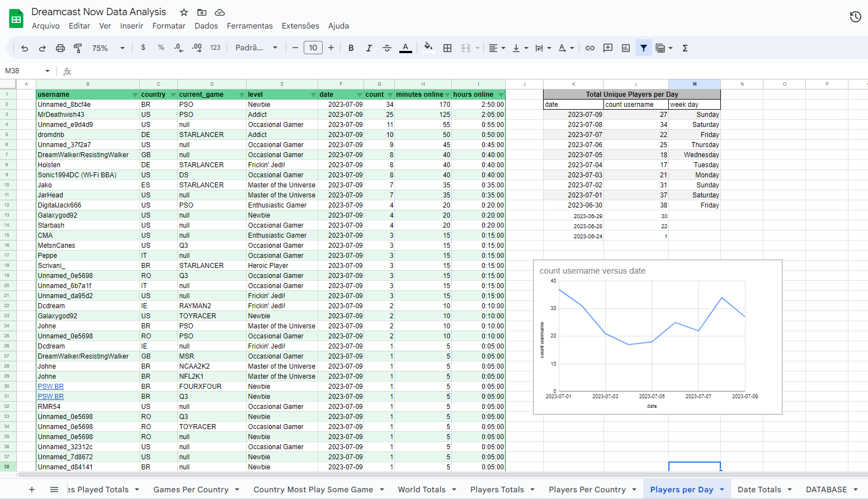Open borders options
The height and width of the screenshot is (499, 868).
[x=447, y=48]
